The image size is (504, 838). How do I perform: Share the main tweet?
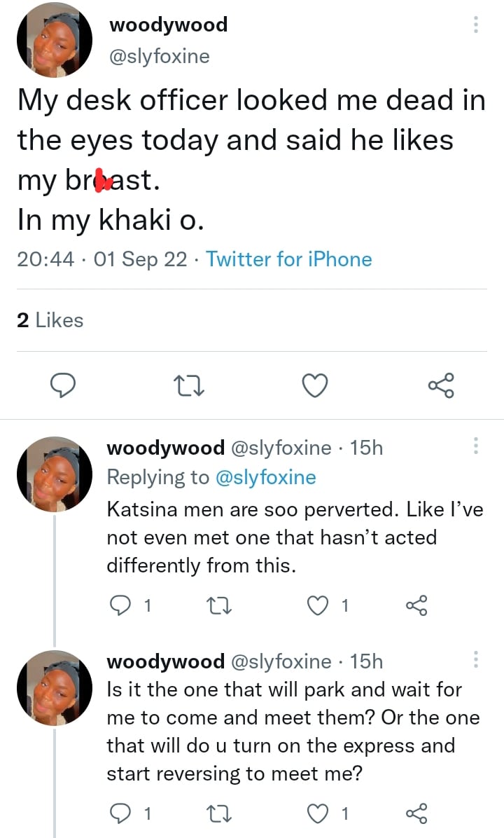coord(440,385)
